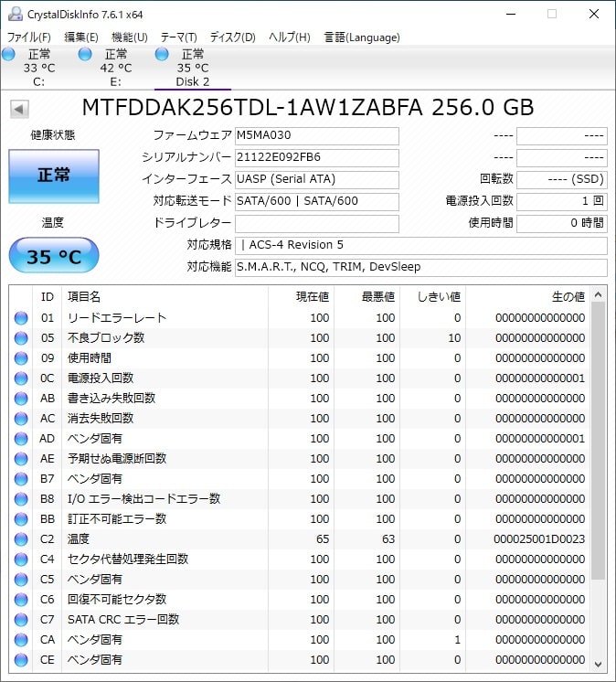The image size is (616, 682).
Task: Click the 項目名 column header
Action: point(165,296)
